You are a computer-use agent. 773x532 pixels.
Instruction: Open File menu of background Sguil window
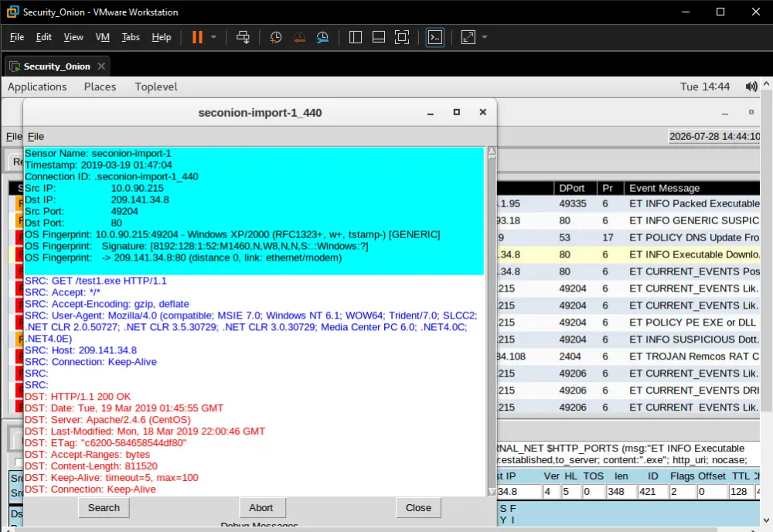coord(13,137)
